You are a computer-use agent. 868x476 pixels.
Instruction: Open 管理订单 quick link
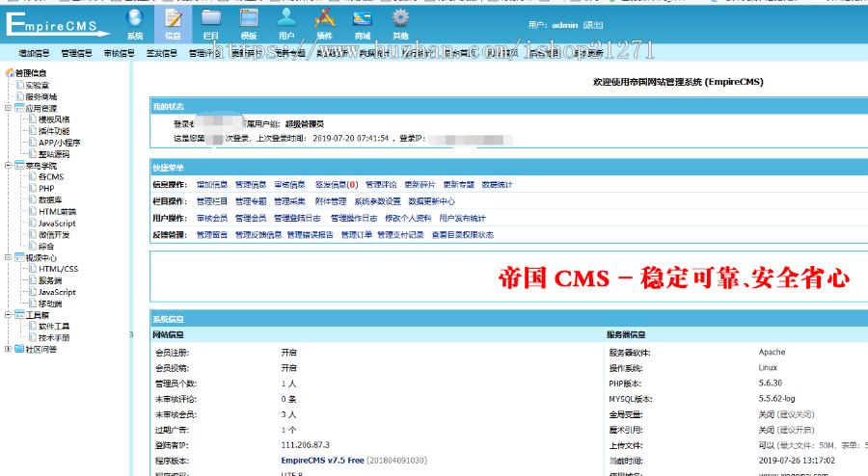[357, 235]
